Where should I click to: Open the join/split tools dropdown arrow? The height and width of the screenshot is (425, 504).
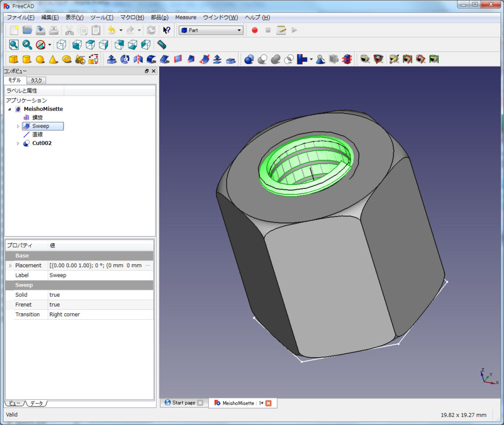pyautogui.click(x=311, y=59)
